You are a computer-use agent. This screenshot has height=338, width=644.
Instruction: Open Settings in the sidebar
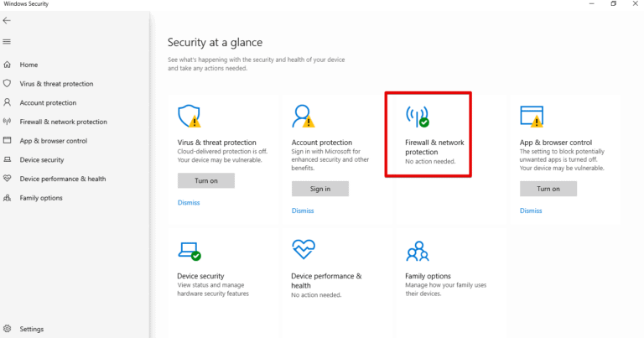(x=32, y=329)
